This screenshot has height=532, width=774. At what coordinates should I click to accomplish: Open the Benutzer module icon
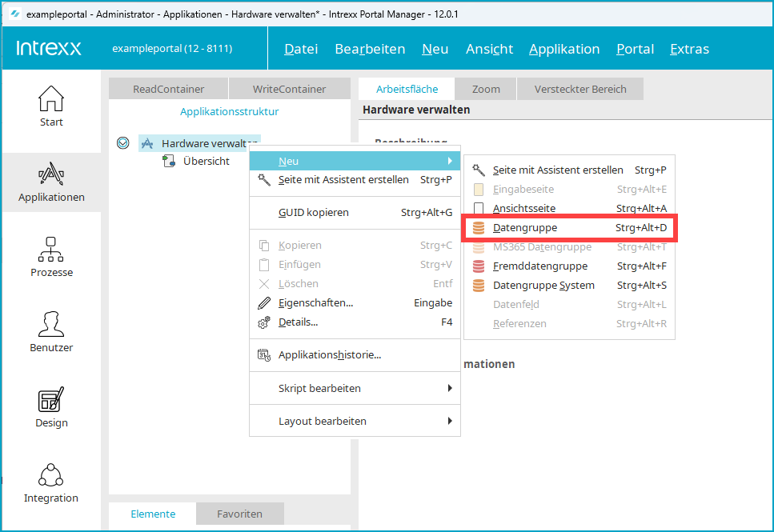[51, 324]
